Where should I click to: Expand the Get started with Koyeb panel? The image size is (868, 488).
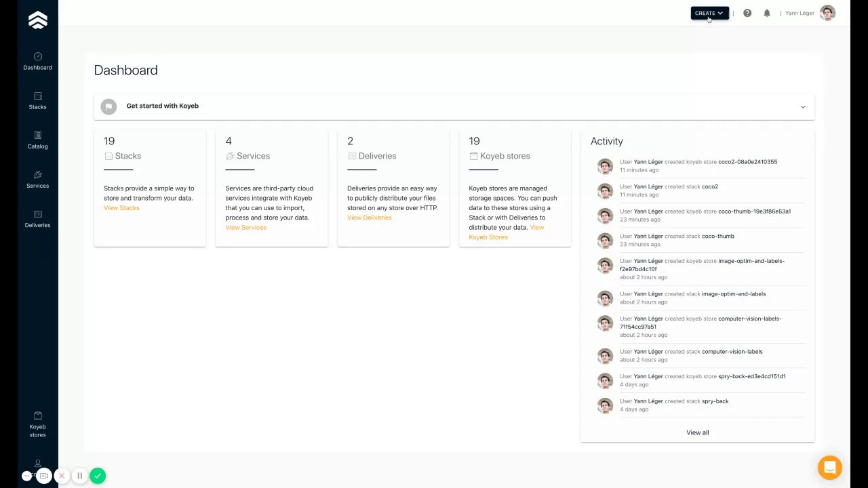point(454,106)
